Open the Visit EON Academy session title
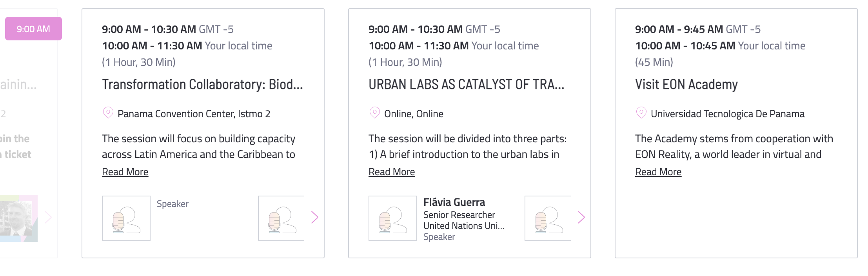The image size is (868, 276). 686,84
